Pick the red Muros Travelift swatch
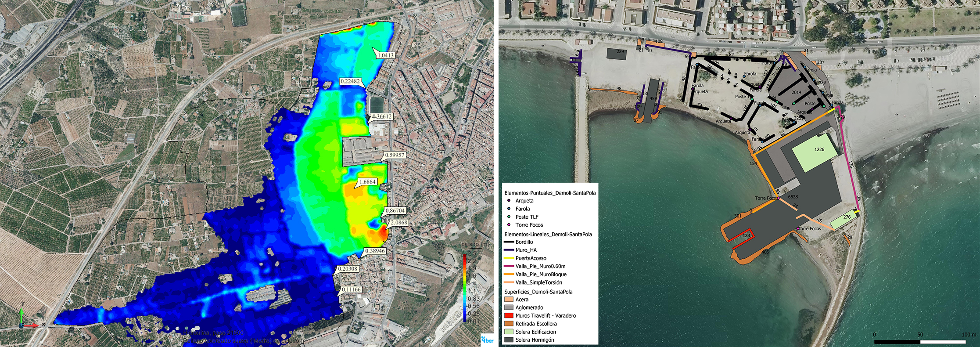 (x=509, y=316)
